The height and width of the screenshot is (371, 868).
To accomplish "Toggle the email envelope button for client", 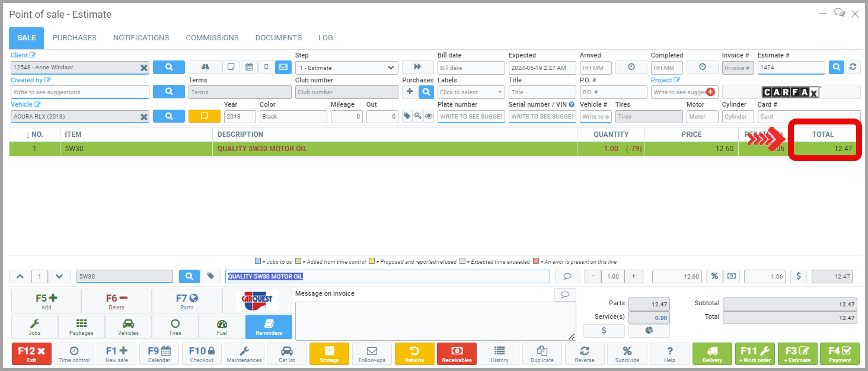I will point(283,68).
